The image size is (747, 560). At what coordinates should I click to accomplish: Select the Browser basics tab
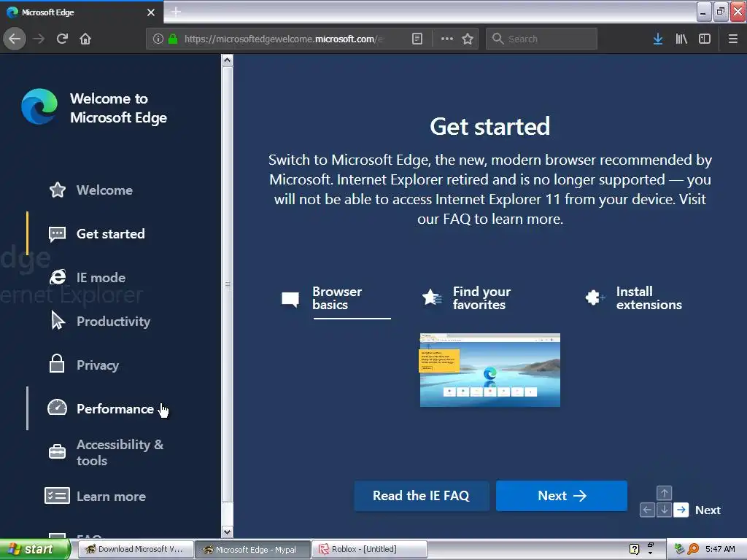(337, 298)
